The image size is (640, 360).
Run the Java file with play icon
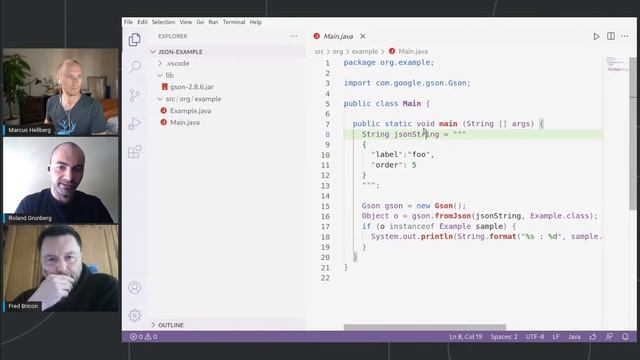click(596, 36)
